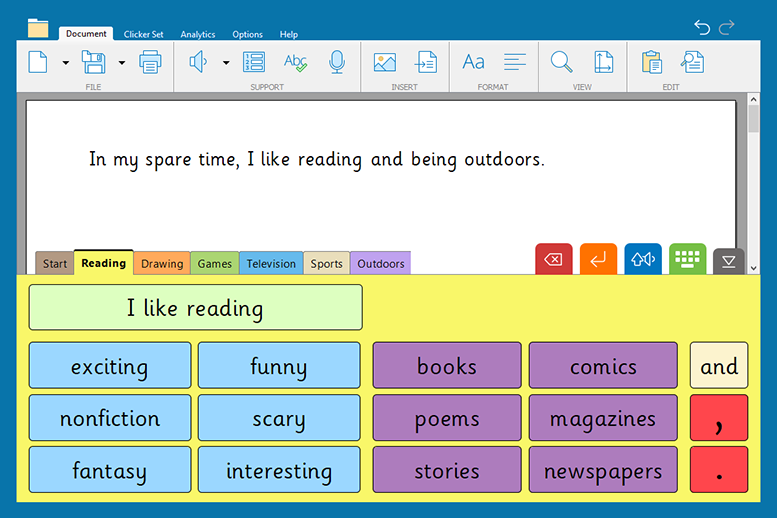Click the microphone voice notes icon
This screenshot has width=777, height=518.
click(x=337, y=63)
